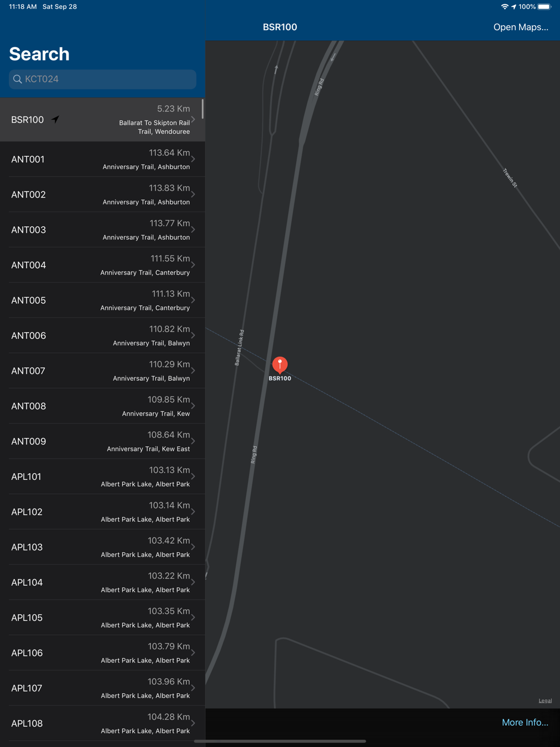560x747 pixels.
Task: Click the location arrow beside BSR100
Action: (x=55, y=119)
